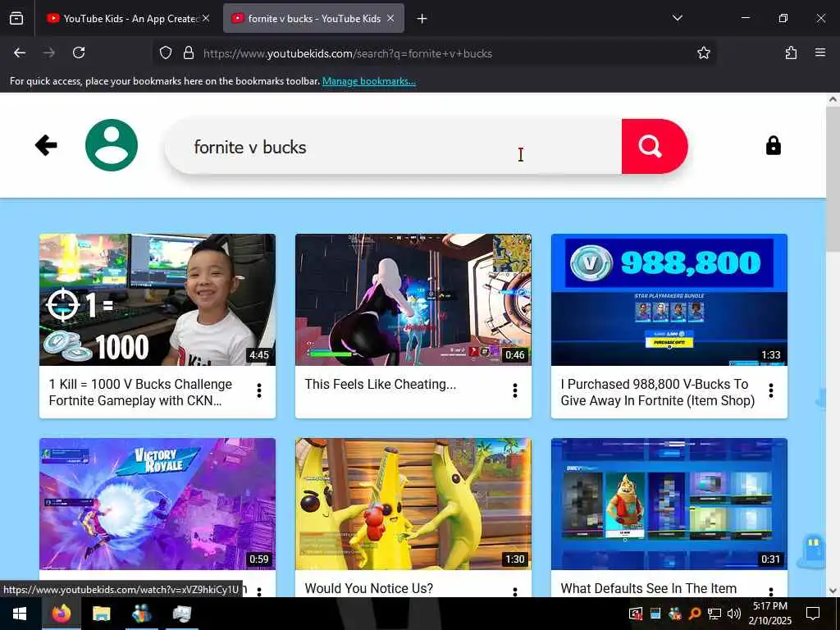Open the Firefox hamburger application menu
This screenshot has width=840, height=630.
[x=820, y=53]
